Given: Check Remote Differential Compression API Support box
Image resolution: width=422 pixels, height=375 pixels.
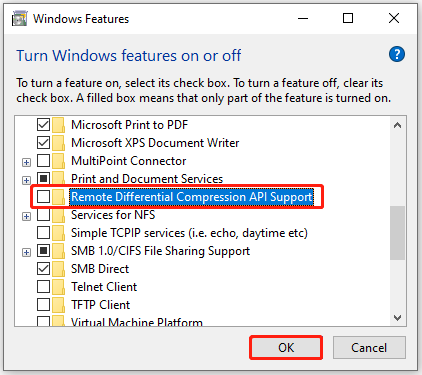Looking at the screenshot, I should 43,197.
